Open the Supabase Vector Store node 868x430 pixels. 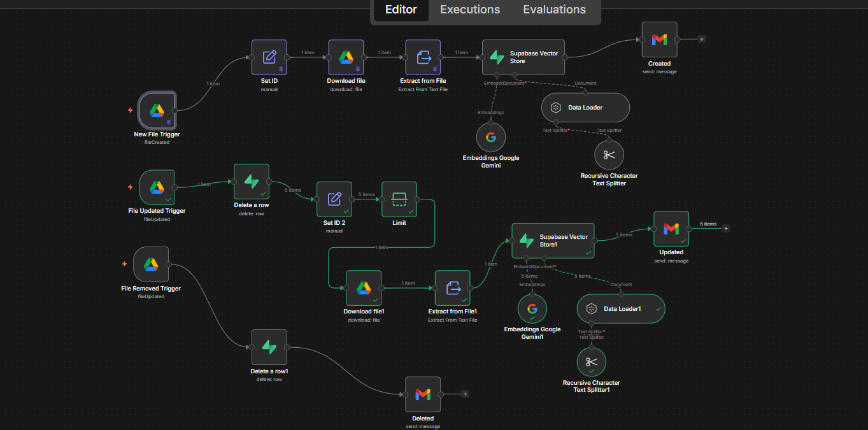523,57
